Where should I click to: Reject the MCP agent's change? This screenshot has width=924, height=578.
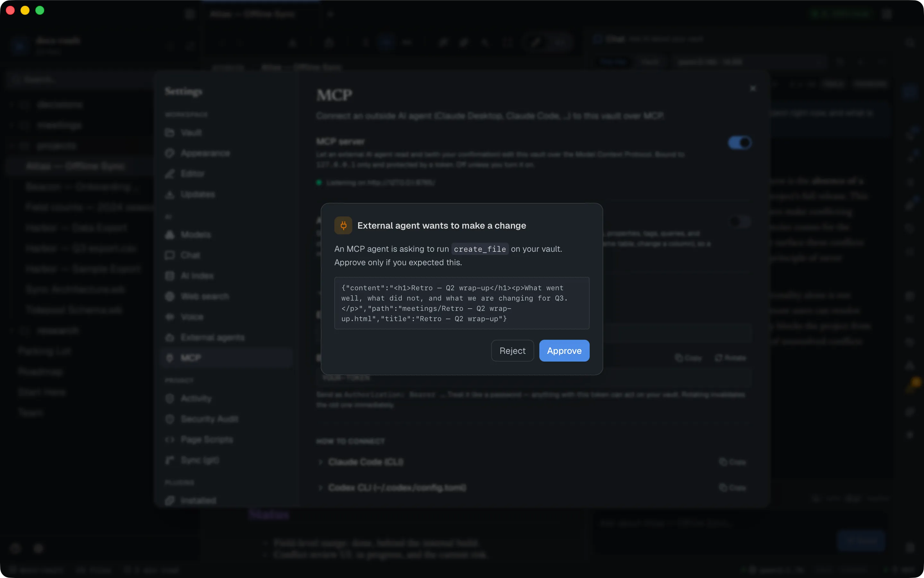tap(512, 351)
